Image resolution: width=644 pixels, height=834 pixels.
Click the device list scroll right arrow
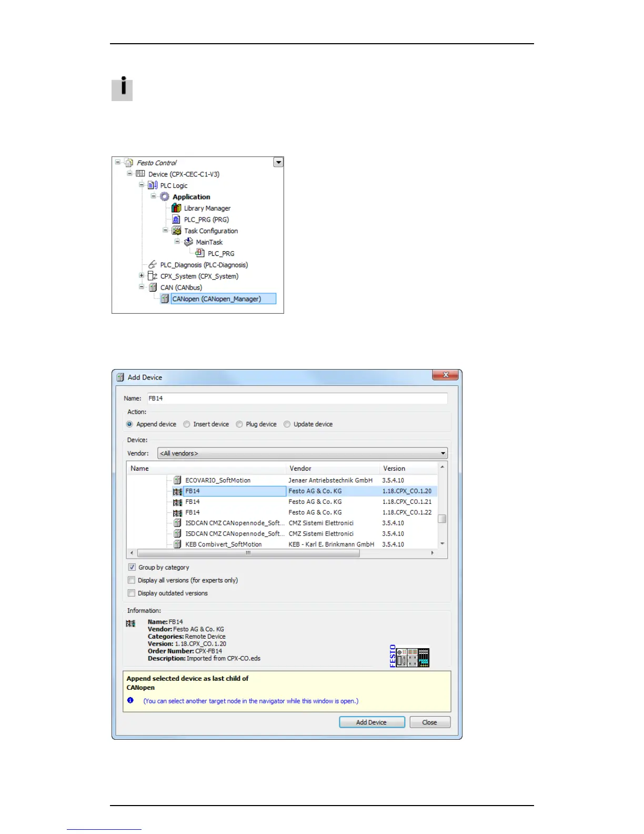click(432, 553)
